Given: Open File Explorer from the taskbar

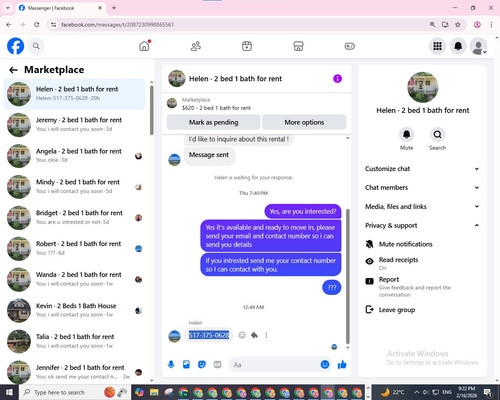Looking at the screenshot, I should 154,392.
